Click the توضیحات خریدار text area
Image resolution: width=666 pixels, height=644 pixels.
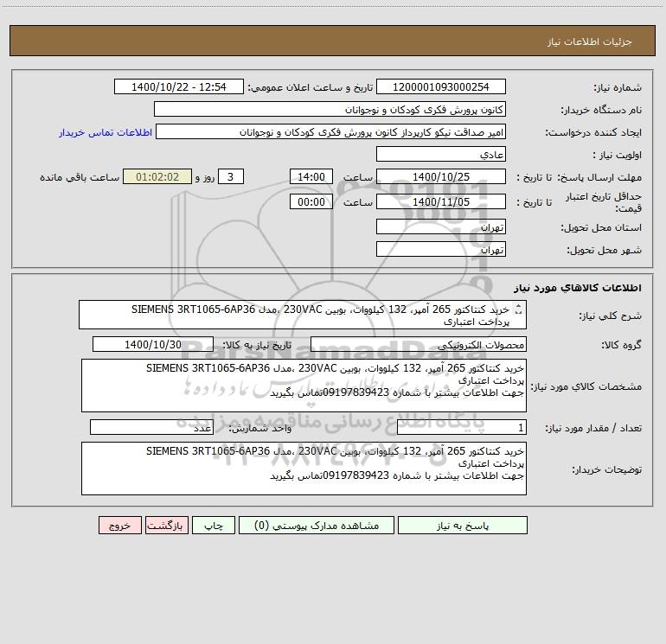pyautogui.click(x=304, y=469)
